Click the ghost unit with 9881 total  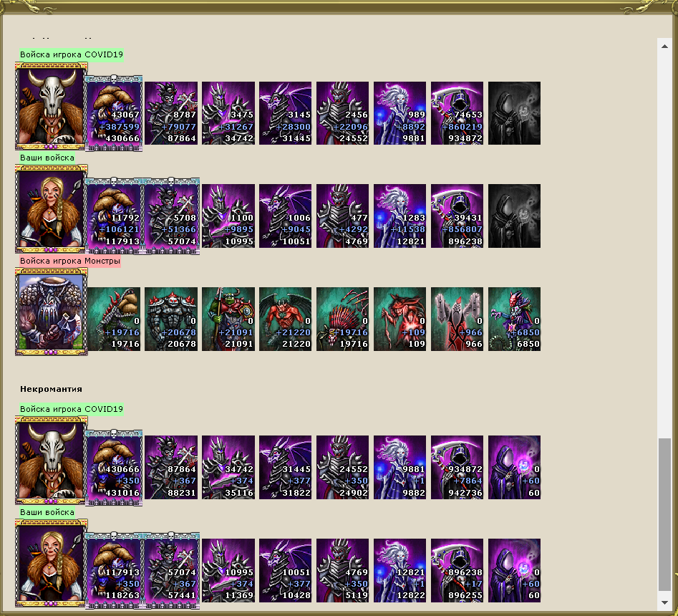(x=399, y=113)
